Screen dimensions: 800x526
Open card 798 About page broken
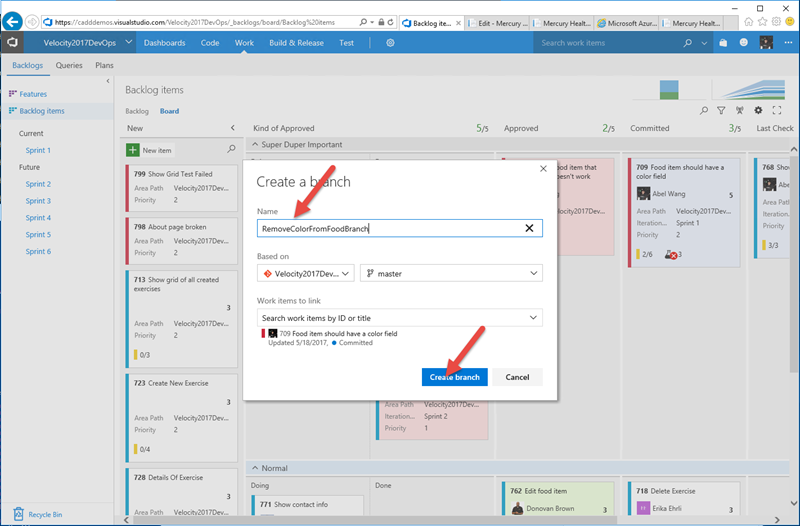click(182, 240)
